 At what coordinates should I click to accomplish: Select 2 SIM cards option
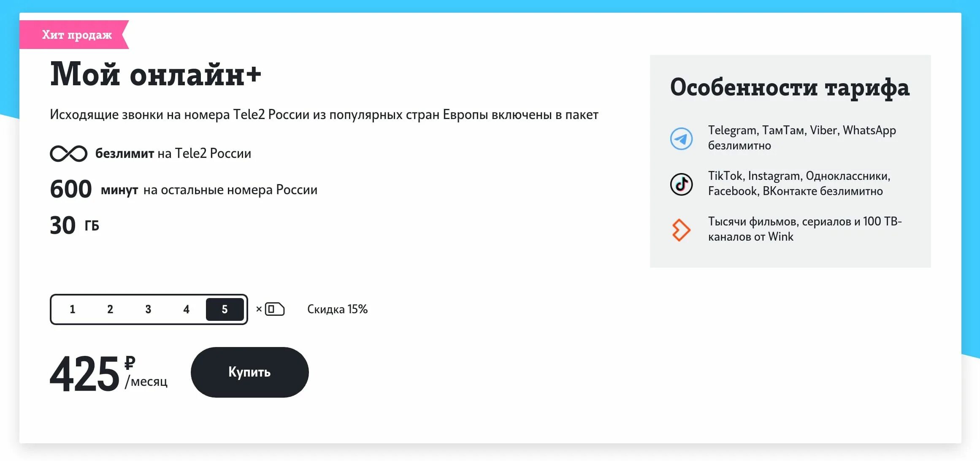(110, 309)
